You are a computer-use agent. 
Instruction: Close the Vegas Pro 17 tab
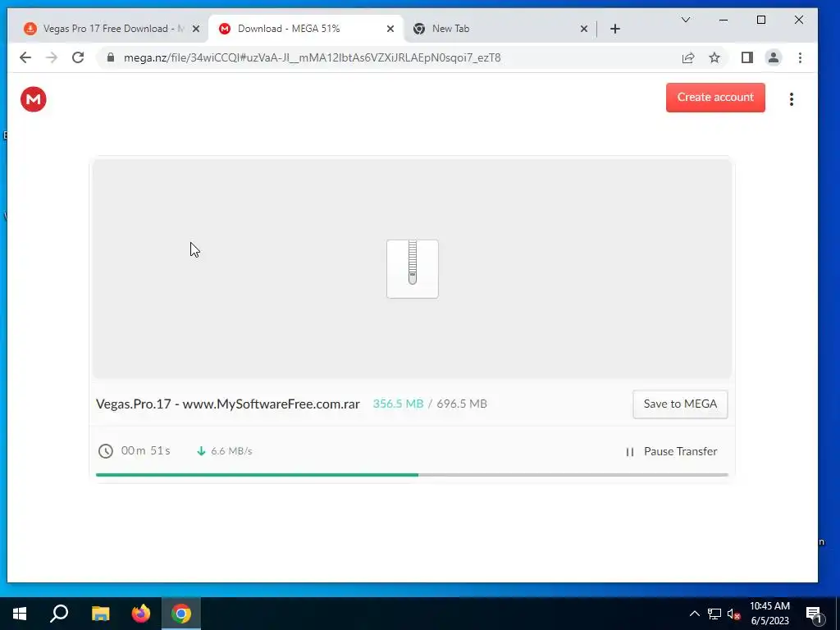[196, 29]
